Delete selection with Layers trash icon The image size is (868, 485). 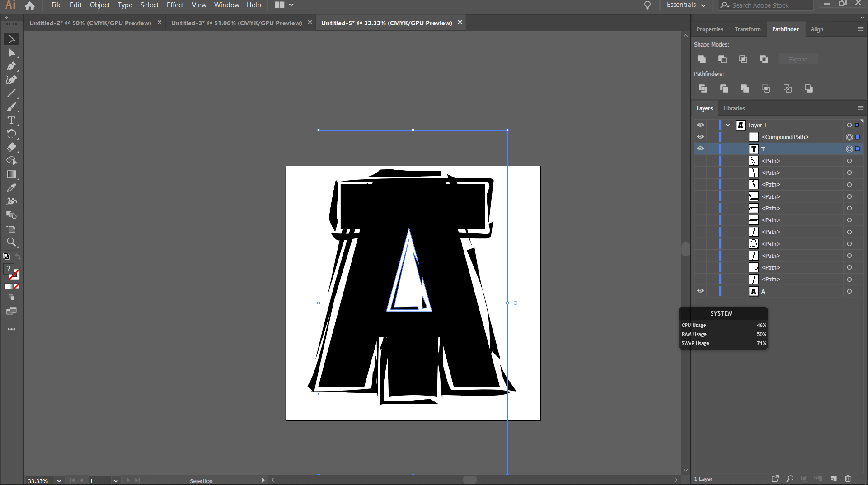(848, 479)
